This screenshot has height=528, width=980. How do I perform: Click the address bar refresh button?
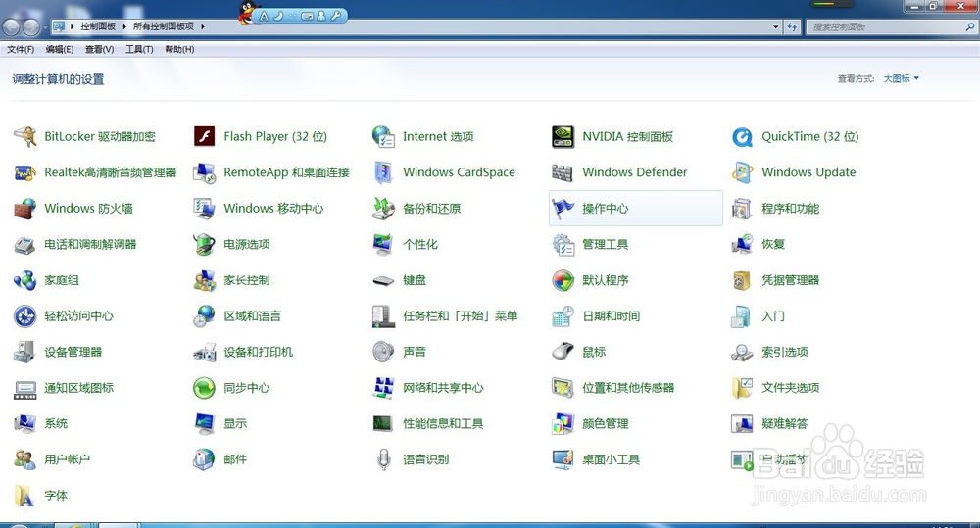[x=792, y=26]
